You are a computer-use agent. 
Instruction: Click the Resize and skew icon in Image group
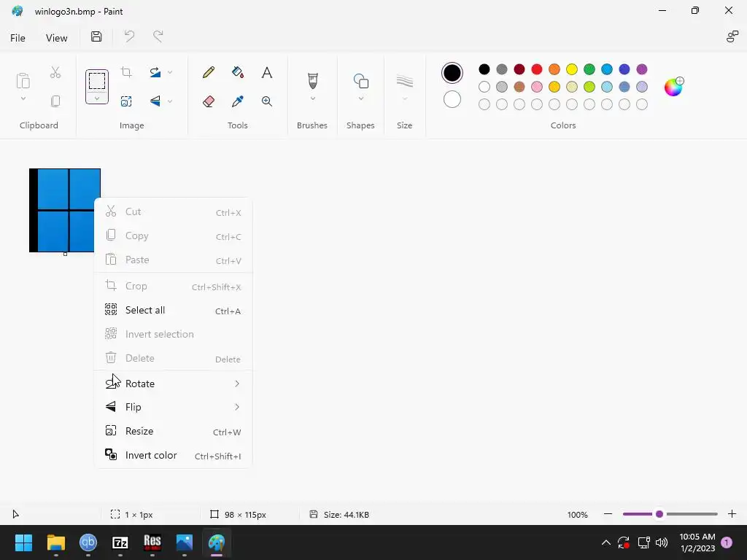tap(126, 101)
